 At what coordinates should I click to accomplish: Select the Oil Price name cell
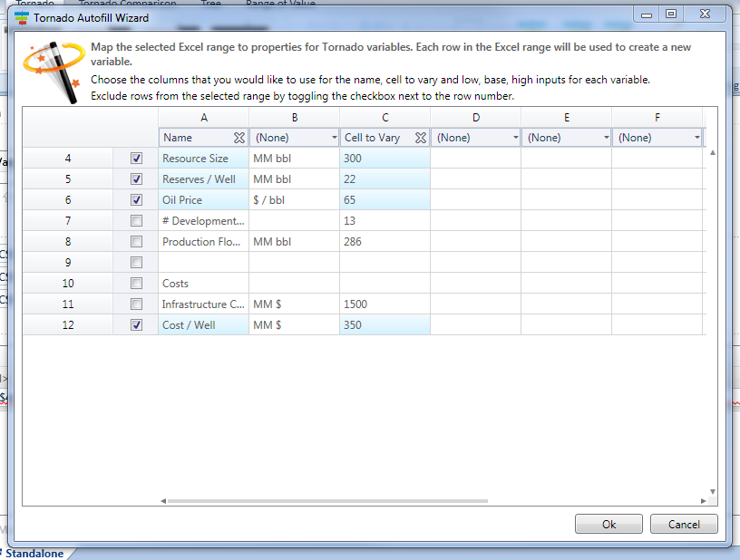pos(203,200)
